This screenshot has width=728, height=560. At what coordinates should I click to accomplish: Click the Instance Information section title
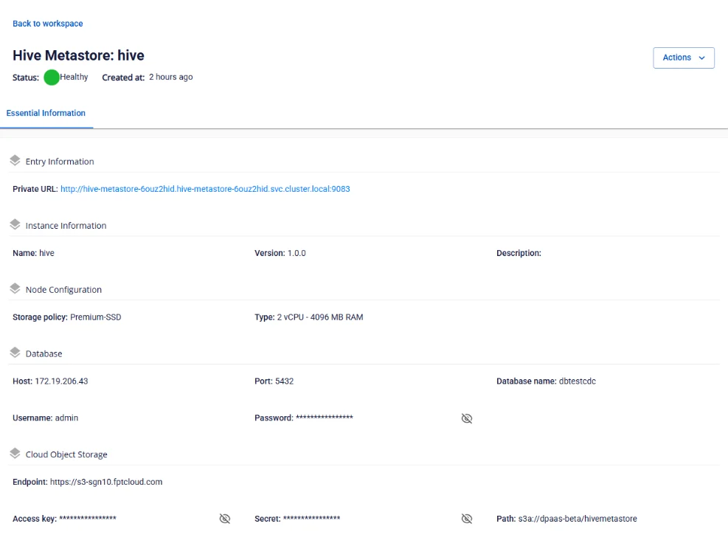point(66,226)
